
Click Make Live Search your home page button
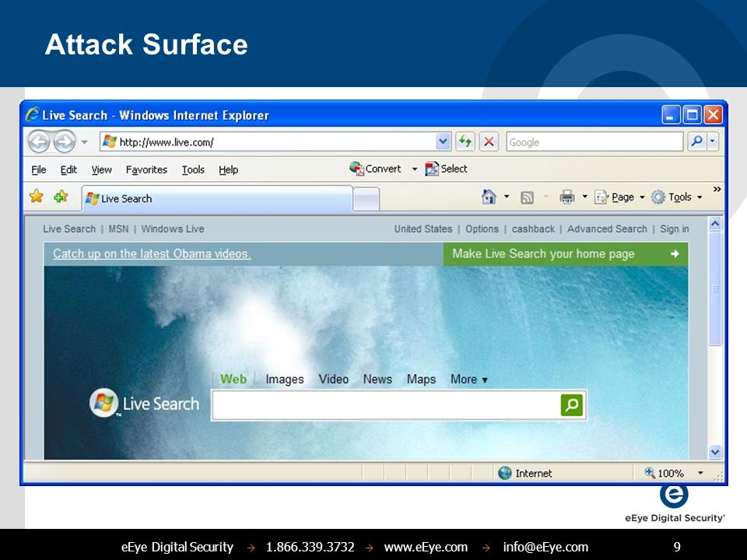[566, 254]
